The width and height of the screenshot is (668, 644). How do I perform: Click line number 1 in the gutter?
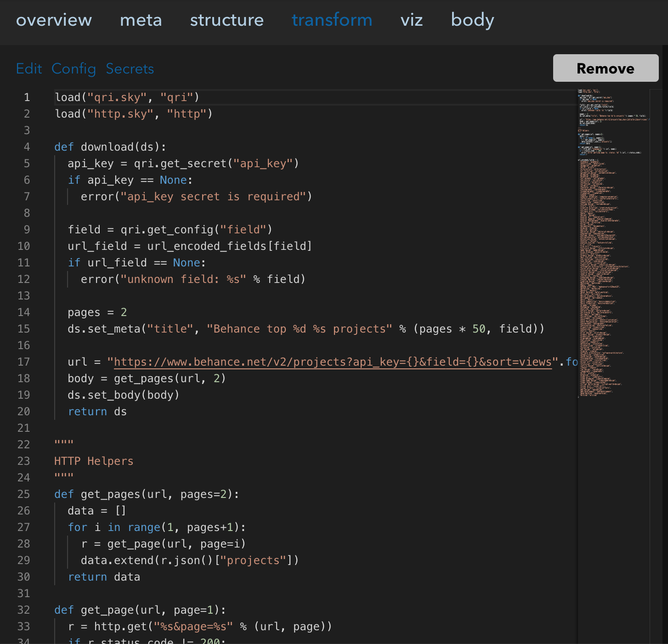[x=27, y=97]
